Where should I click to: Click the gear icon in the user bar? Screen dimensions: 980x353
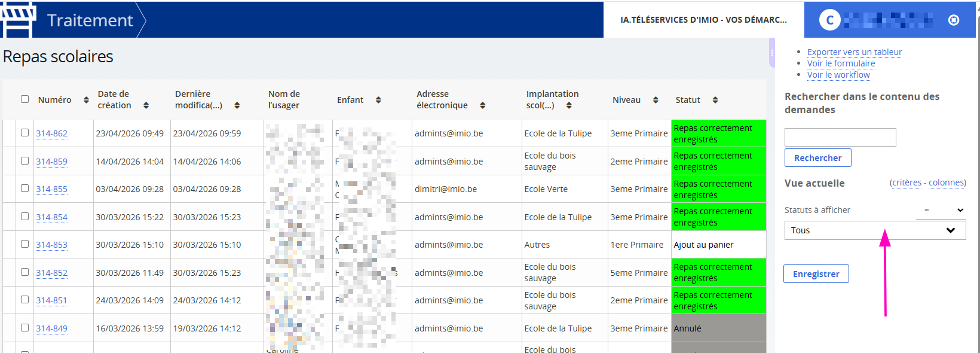(954, 20)
